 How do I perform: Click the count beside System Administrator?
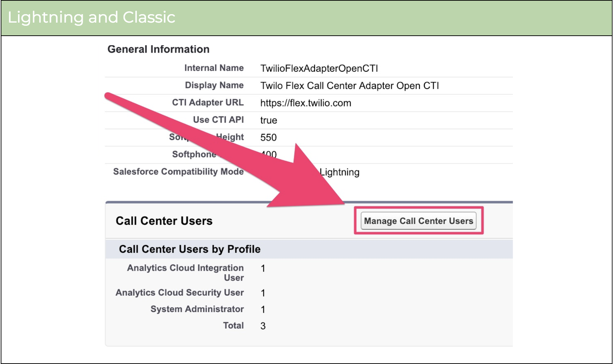pos(263,309)
